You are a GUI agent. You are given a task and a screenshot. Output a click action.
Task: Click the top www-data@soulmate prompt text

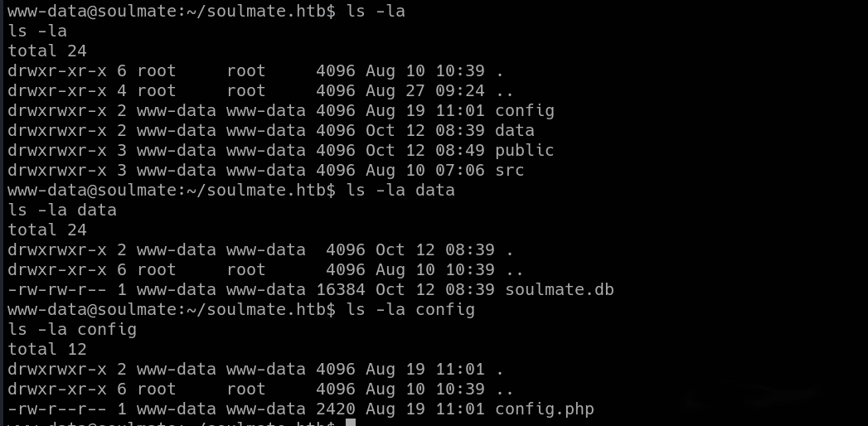(x=171, y=11)
